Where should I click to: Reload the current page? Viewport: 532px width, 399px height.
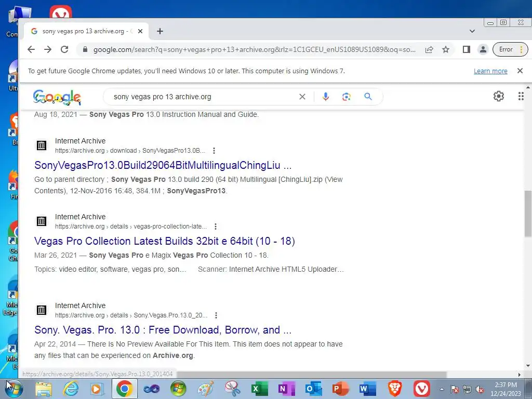pos(64,49)
